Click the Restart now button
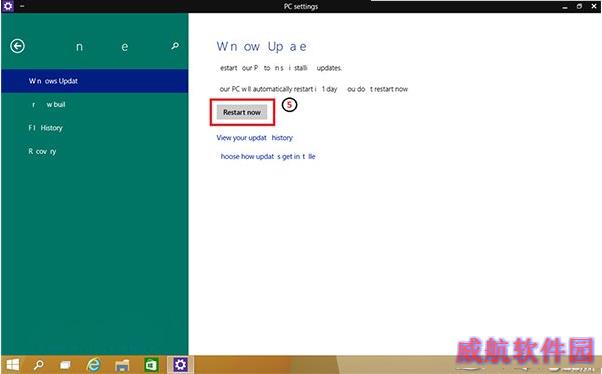602x374 pixels. pyautogui.click(x=242, y=112)
